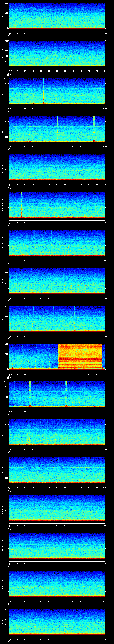Viewport: 114px width, 644px height.
Task: Select the spectrogram plot beginning at 18:51:00
Action: 57,281
